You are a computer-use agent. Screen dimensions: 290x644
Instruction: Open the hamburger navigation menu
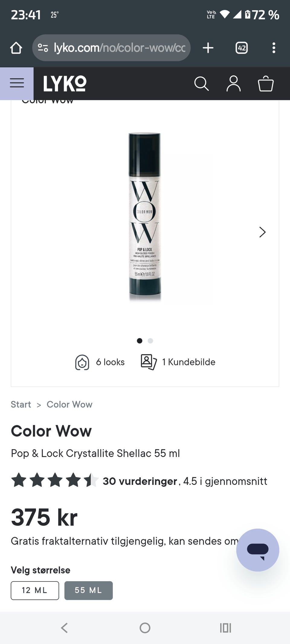pyautogui.click(x=17, y=83)
